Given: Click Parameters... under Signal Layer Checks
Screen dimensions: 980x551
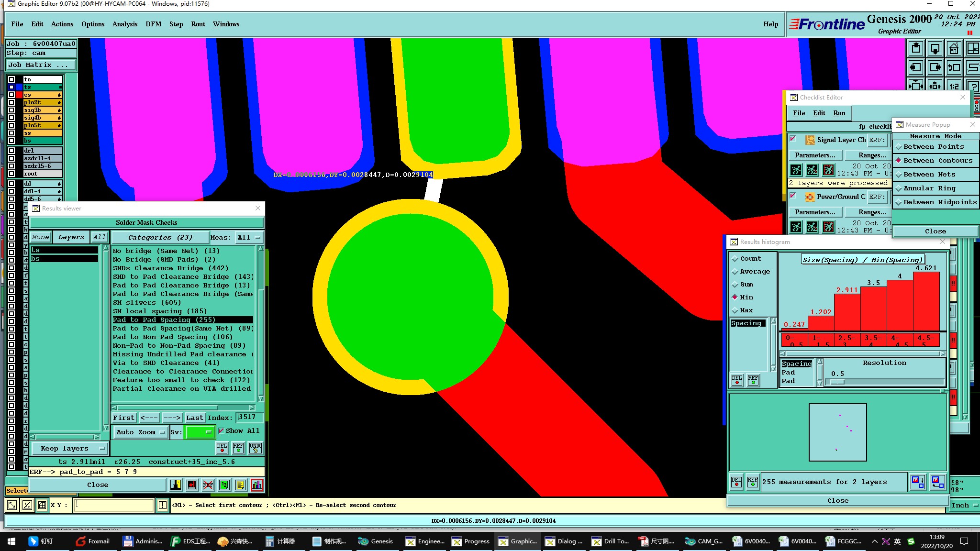Looking at the screenshot, I should pyautogui.click(x=815, y=155).
